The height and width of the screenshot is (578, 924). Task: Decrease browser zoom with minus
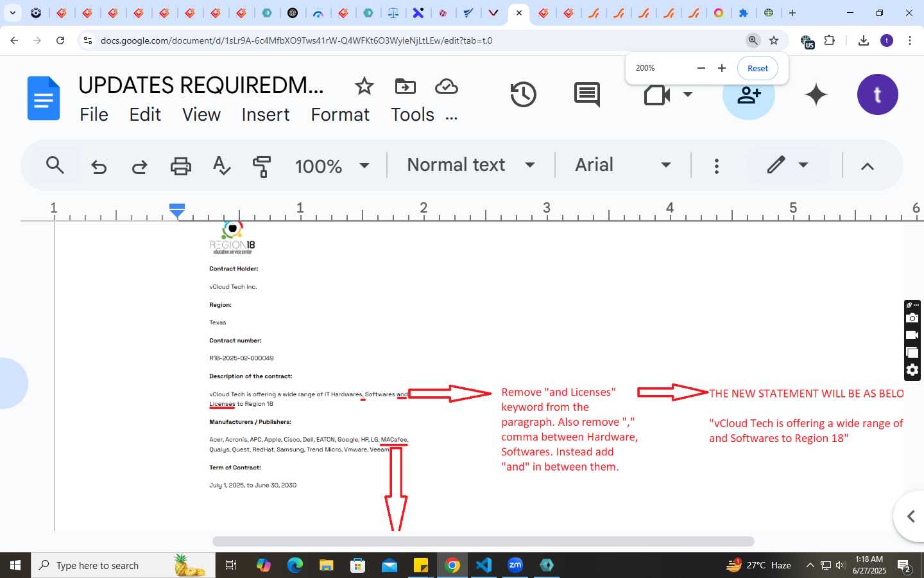coord(701,68)
